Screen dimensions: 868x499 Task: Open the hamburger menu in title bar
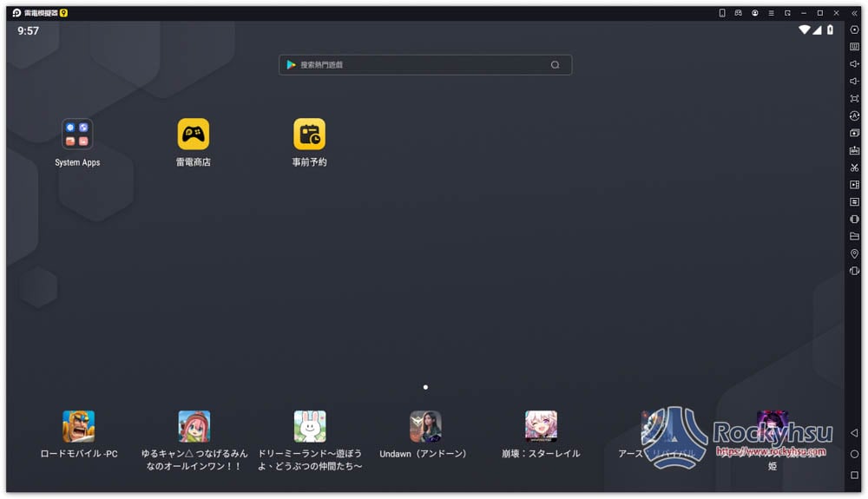771,13
